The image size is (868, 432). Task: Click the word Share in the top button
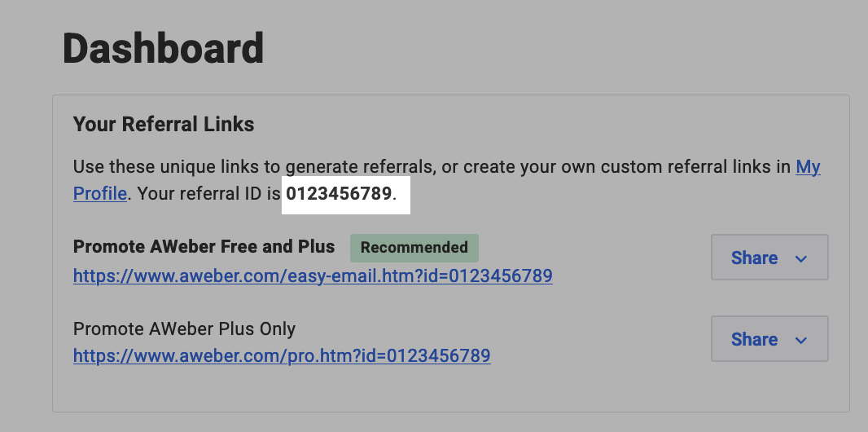754,258
